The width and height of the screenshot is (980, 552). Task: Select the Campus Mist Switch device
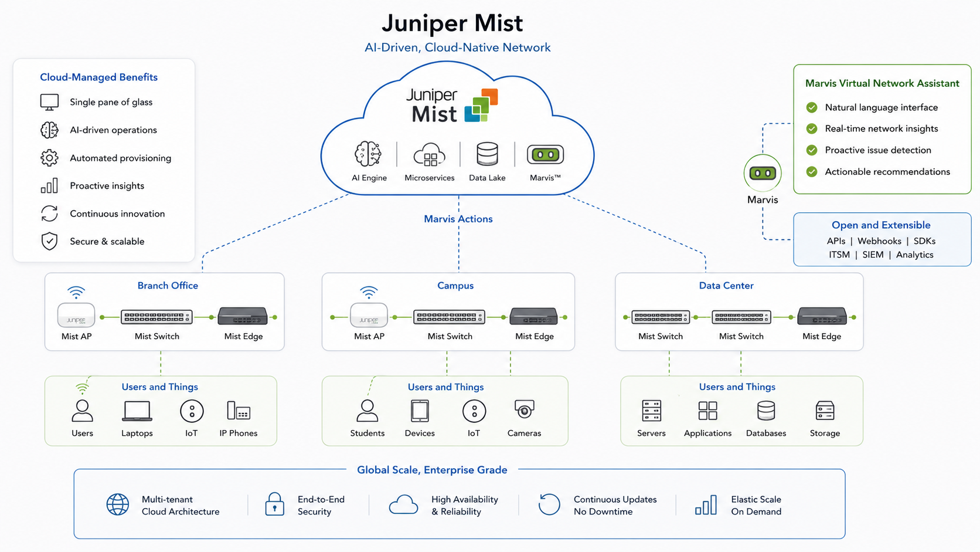(450, 317)
